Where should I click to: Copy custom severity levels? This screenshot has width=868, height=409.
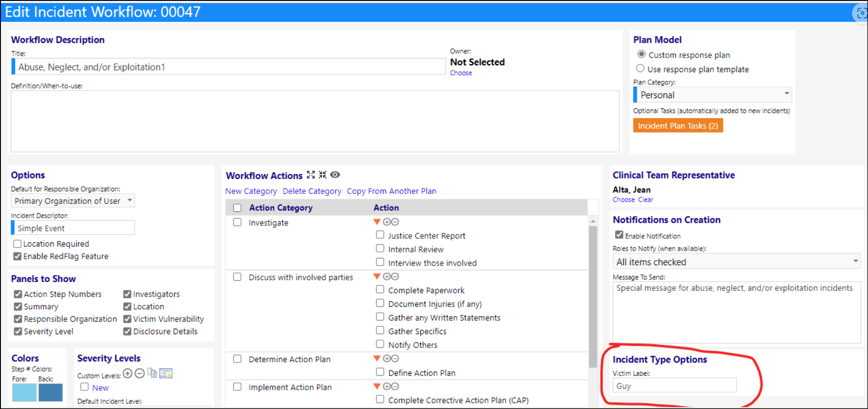point(152,373)
